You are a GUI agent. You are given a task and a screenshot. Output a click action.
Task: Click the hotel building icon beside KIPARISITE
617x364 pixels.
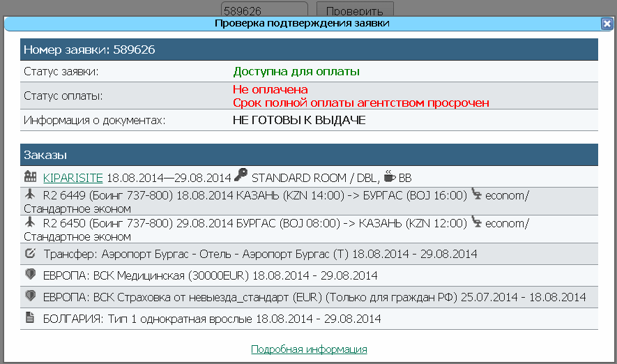click(30, 177)
